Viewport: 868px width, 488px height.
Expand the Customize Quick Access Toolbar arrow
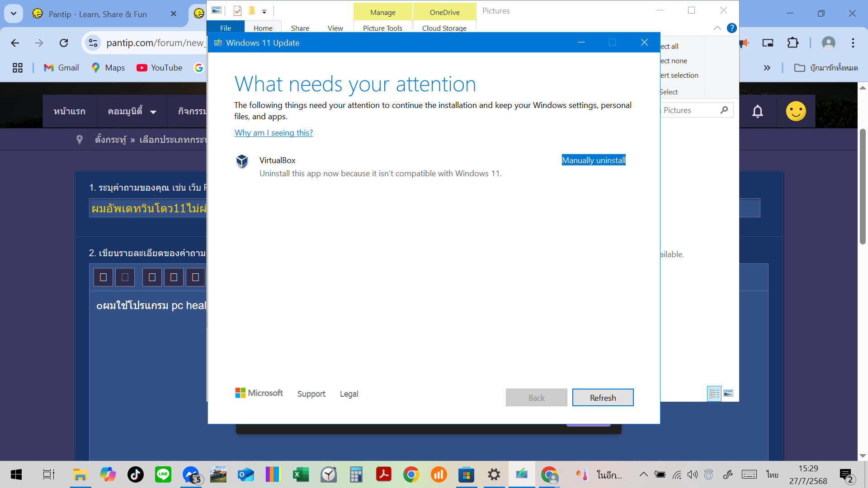click(264, 12)
